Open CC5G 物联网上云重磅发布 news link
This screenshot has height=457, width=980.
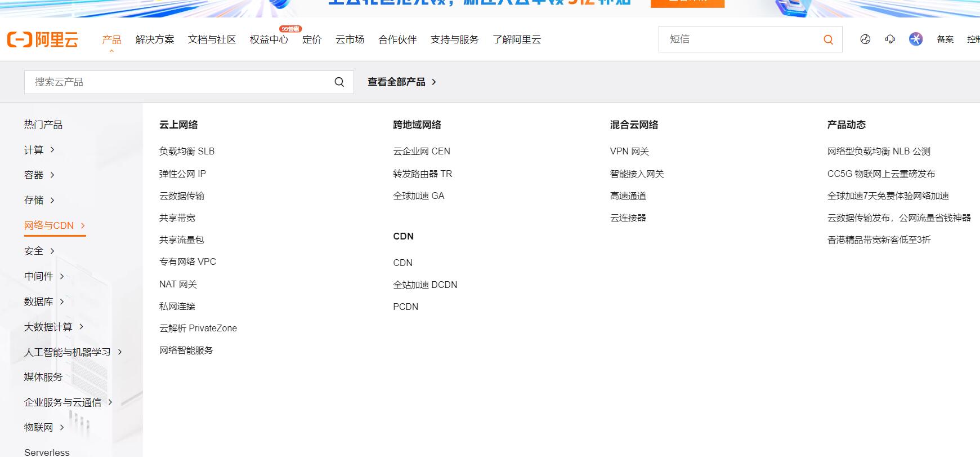pyautogui.click(x=881, y=174)
